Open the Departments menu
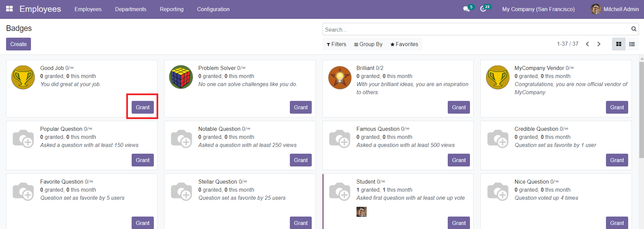 131,9
